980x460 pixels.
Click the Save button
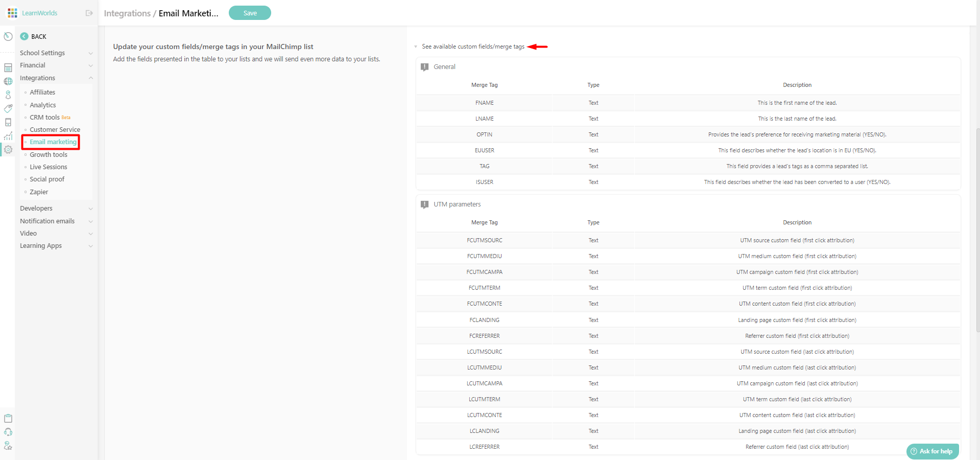pyautogui.click(x=250, y=13)
